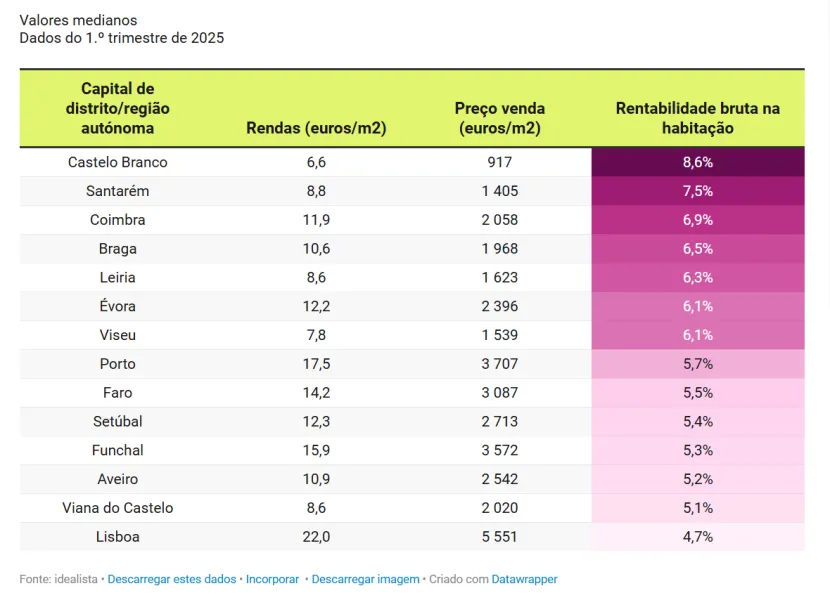Select Lisboa's sale price 5 551
This screenshot has height=594, width=830.
click(499, 537)
